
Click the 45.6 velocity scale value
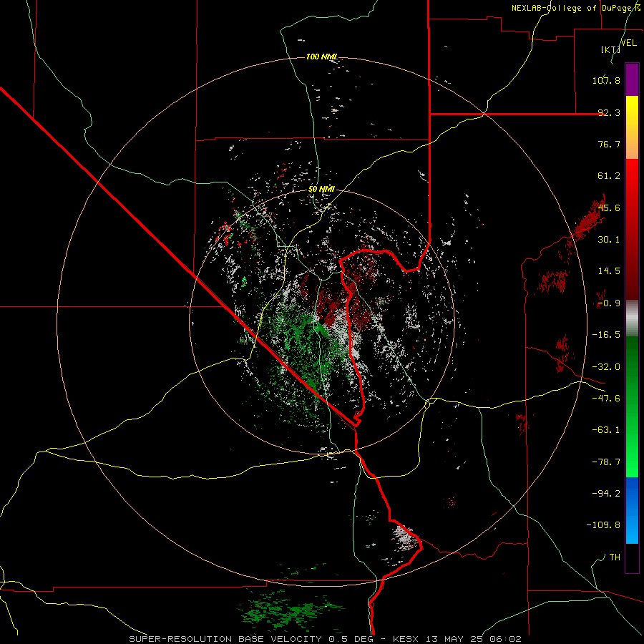point(609,208)
